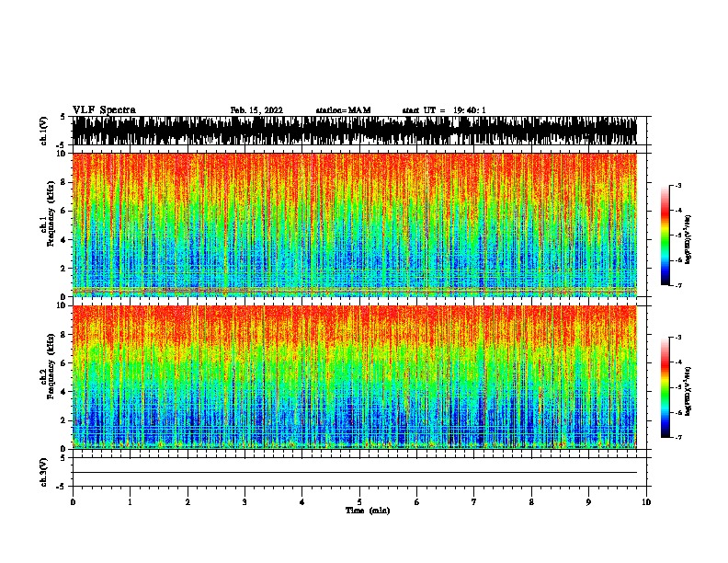Click the time axis tick label "2"
The image size is (728, 563).
tap(188, 502)
